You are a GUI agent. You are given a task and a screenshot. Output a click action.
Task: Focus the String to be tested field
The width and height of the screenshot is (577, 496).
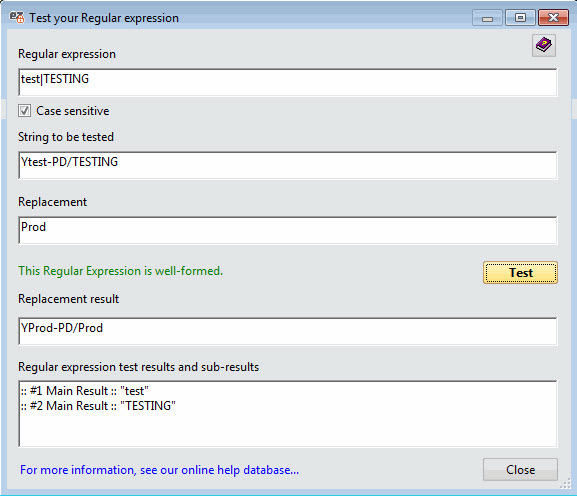pos(288,165)
